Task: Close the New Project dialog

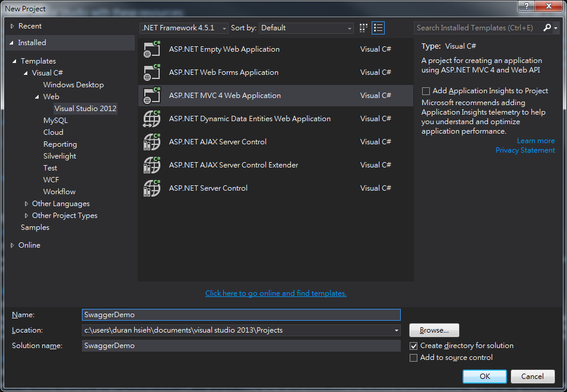Action: [548, 6]
